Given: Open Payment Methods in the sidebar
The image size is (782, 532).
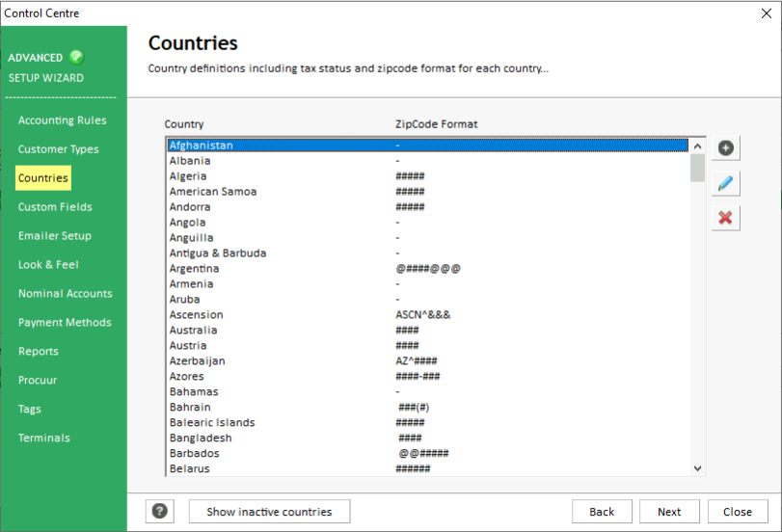Looking at the screenshot, I should pos(65,323).
